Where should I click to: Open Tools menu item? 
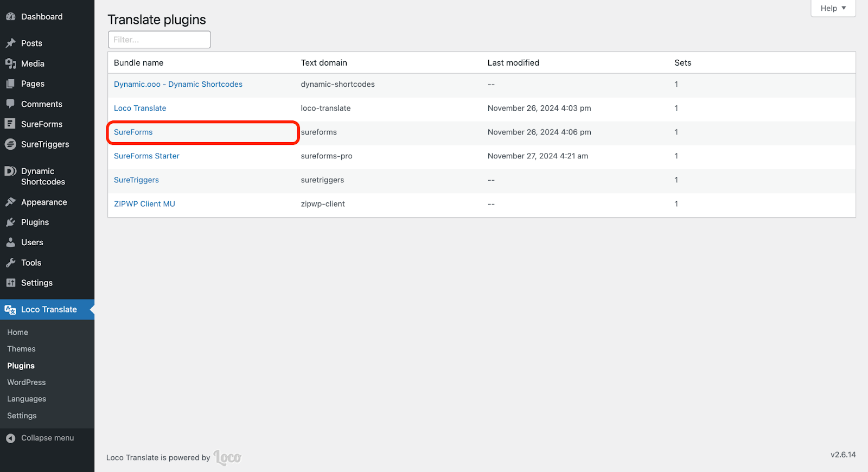click(x=31, y=263)
